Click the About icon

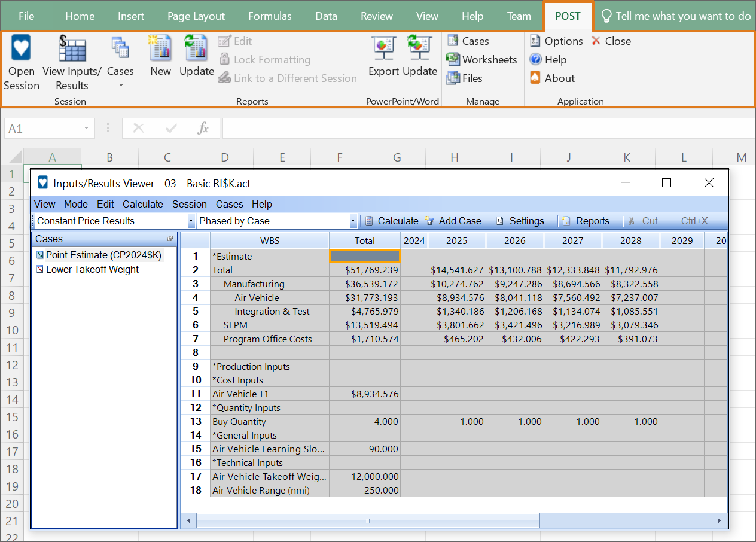click(535, 78)
